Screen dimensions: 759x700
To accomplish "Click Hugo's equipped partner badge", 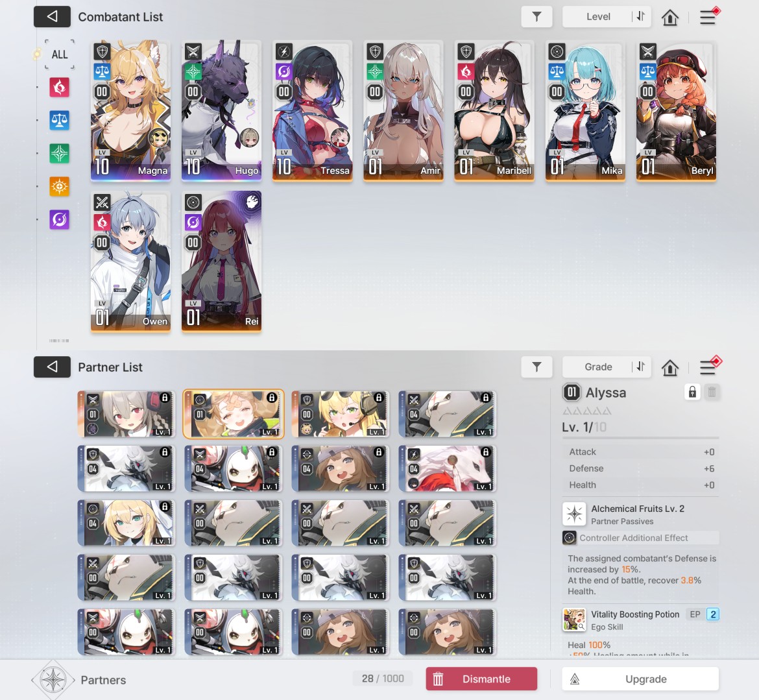I will coord(249,138).
